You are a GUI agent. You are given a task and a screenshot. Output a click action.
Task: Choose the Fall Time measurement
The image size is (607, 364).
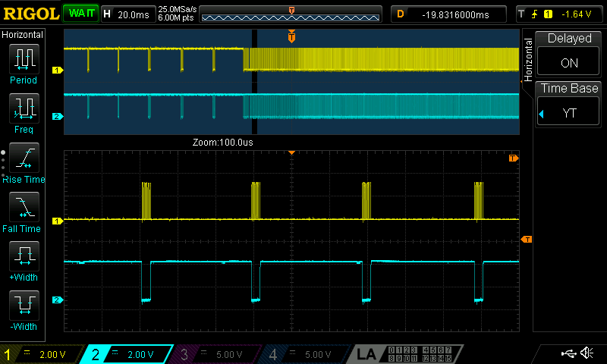click(x=23, y=210)
